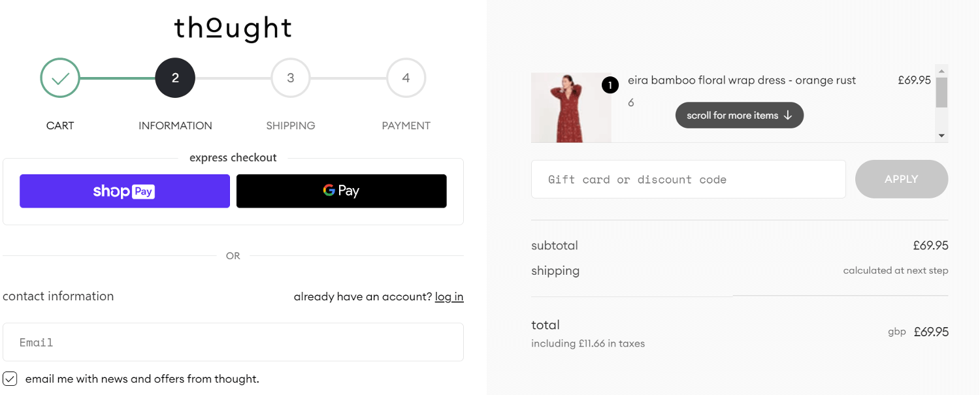Open Shop Pay express checkout
The height and width of the screenshot is (395, 980).
point(124,191)
